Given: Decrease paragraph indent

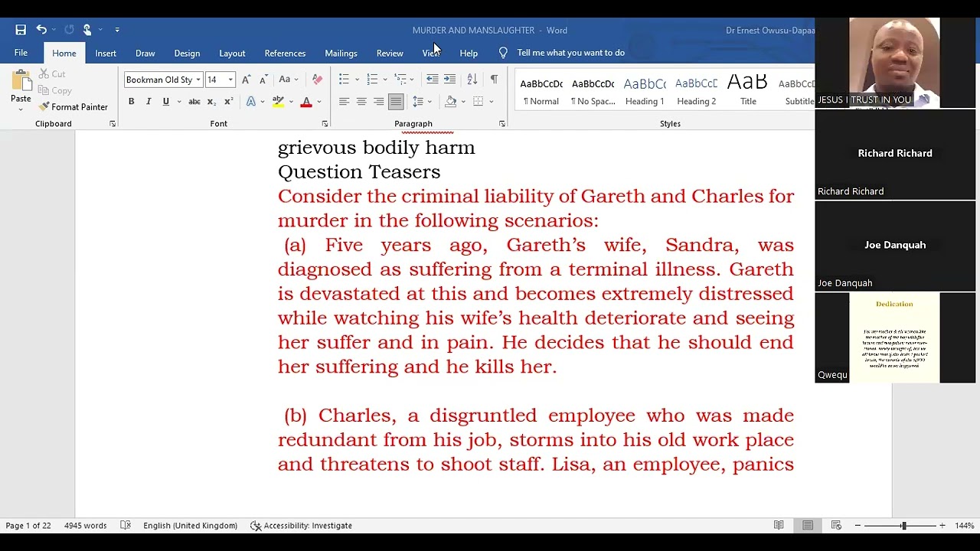Looking at the screenshot, I should (x=433, y=80).
